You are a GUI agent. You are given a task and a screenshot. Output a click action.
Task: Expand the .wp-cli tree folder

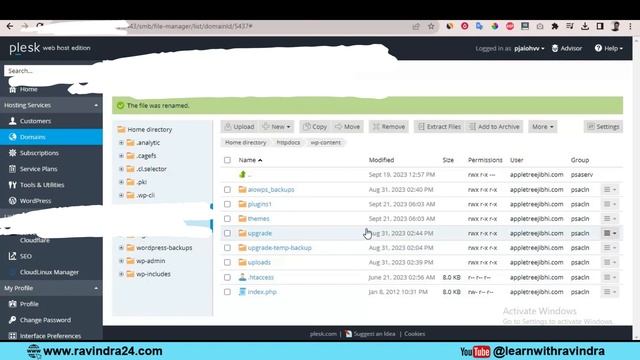coord(121,195)
